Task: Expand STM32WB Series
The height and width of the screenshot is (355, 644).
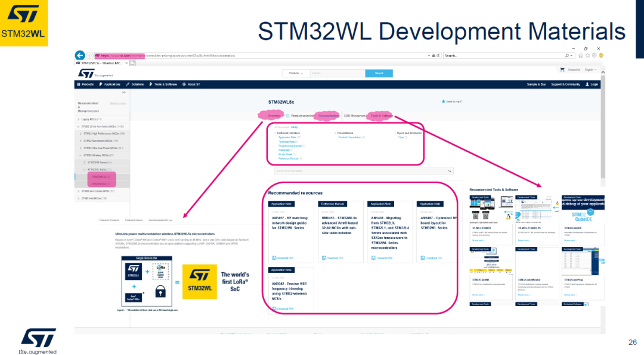Action: (85, 163)
